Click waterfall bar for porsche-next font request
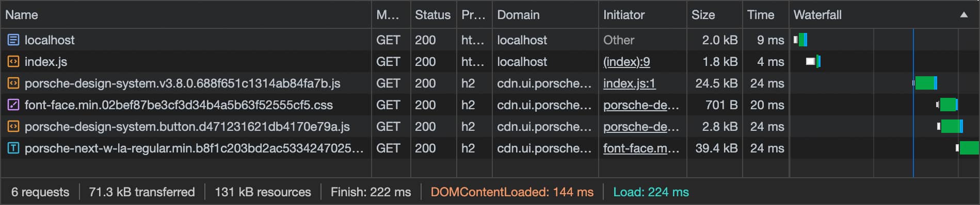 point(968,148)
